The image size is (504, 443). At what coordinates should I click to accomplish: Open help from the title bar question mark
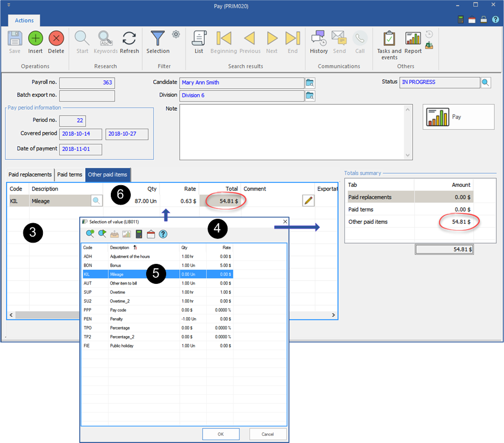(x=495, y=20)
